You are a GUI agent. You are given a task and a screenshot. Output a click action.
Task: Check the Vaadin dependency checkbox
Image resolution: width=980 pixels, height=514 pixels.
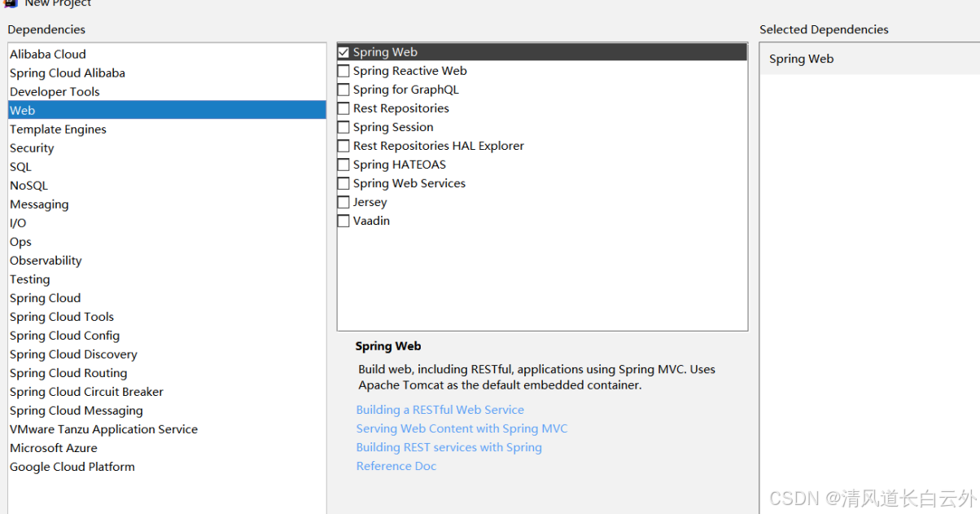pyautogui.click(x=343, y=221)
